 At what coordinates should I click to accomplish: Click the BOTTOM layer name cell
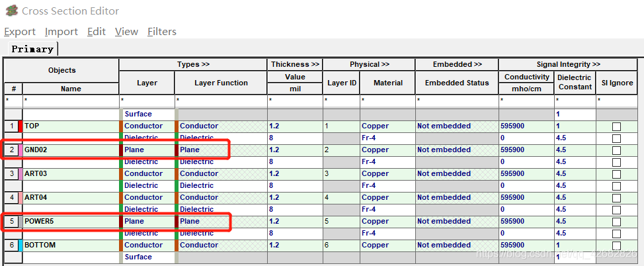(x=71, y=245)
